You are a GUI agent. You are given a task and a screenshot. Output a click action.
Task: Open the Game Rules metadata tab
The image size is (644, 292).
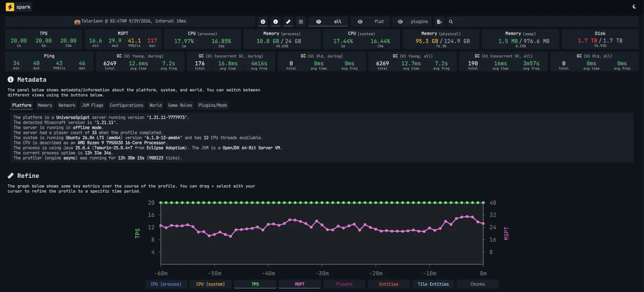coord(180,105)
